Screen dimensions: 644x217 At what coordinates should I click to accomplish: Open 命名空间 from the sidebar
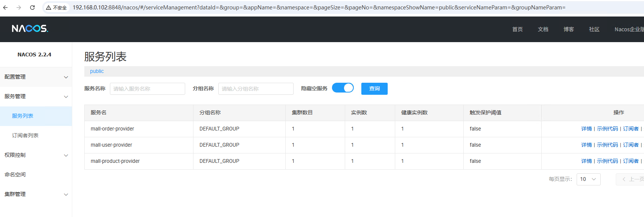(x=15, y=175)
